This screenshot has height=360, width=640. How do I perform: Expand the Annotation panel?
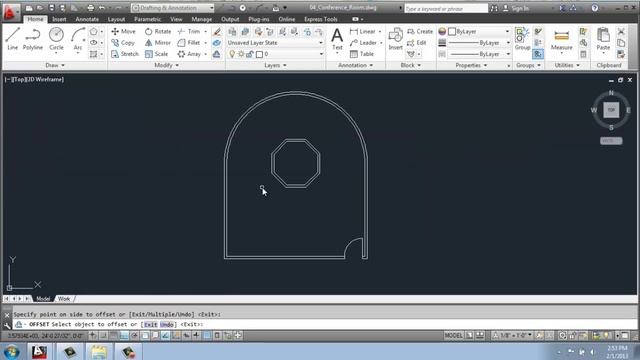(355, 65)
